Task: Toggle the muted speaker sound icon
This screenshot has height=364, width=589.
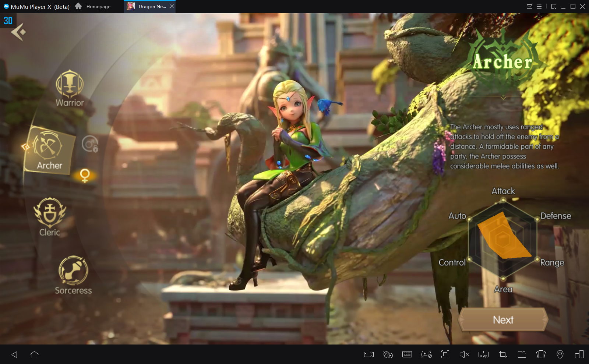Action: (x=464, y=354)
